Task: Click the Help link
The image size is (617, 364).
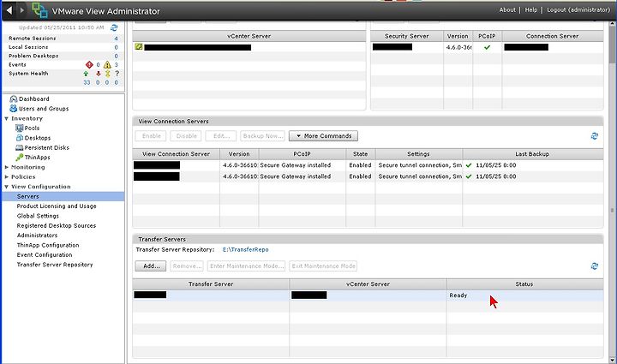Action: tap(530, 9)
